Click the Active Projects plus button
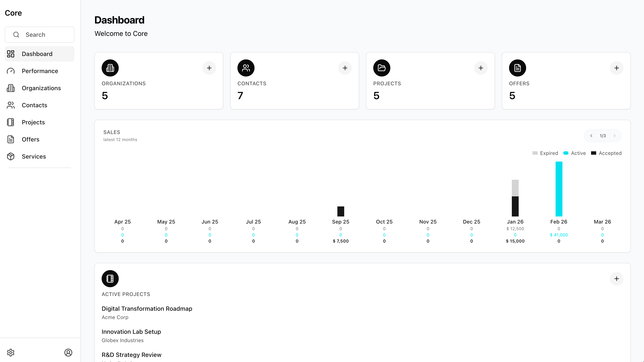 (616, 278)
